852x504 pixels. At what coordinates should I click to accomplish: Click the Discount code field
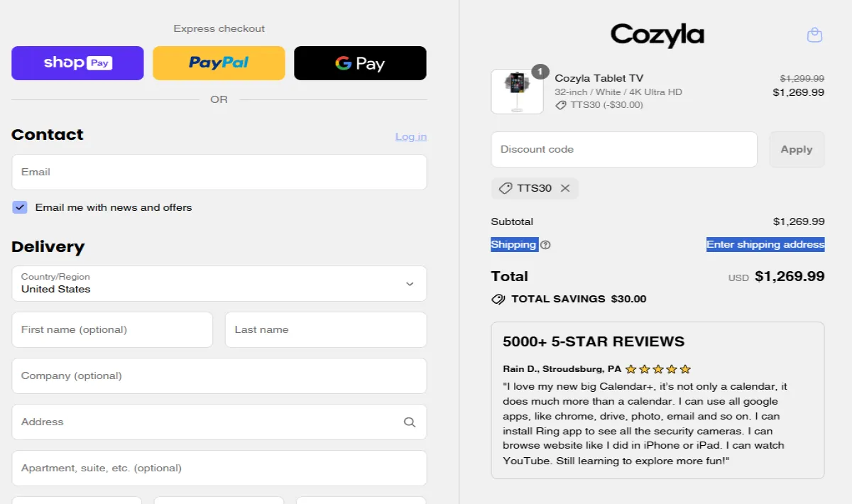coord(623,149)
